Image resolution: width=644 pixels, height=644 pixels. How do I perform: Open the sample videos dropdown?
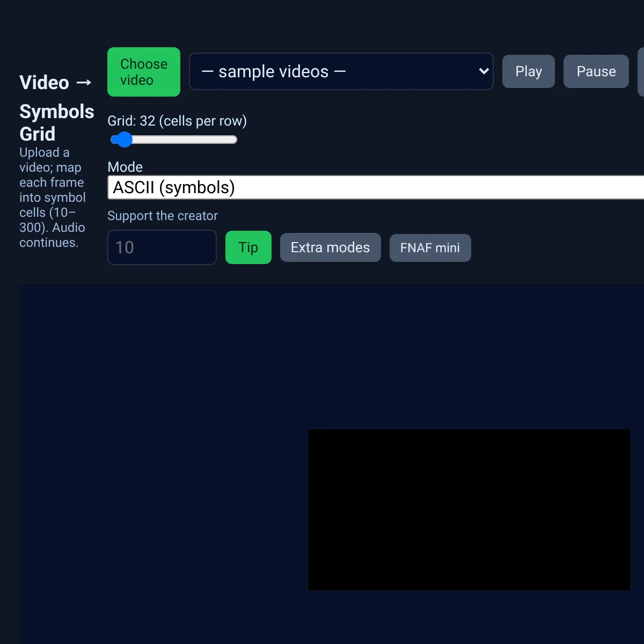pyautogui.click(x=341, y=71)
